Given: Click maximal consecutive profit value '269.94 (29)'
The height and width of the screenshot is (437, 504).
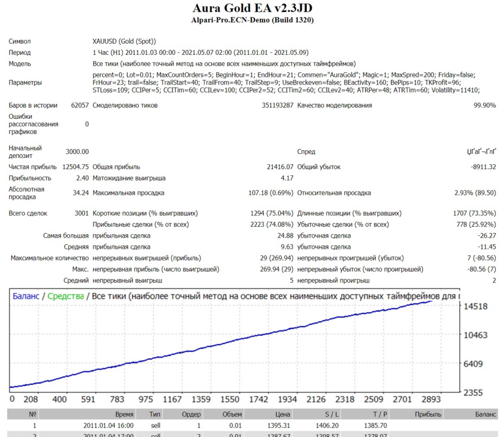Looking at the screenshot, I should (x=276, y=270).
